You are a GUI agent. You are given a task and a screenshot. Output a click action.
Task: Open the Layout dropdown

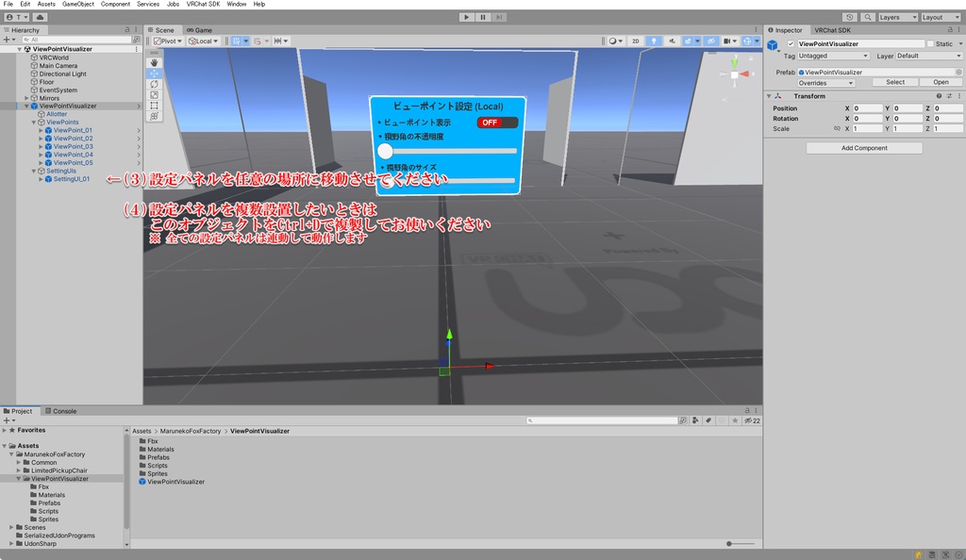941,17
